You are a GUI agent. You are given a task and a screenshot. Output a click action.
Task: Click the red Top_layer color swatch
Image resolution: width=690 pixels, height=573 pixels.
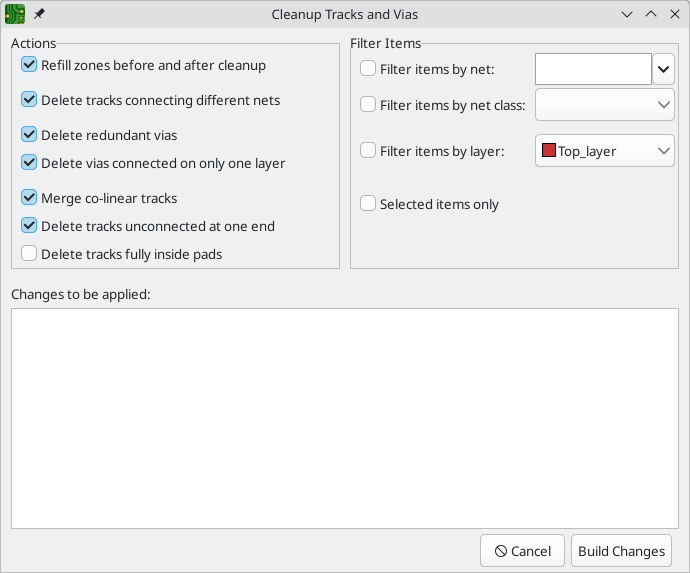549,151
